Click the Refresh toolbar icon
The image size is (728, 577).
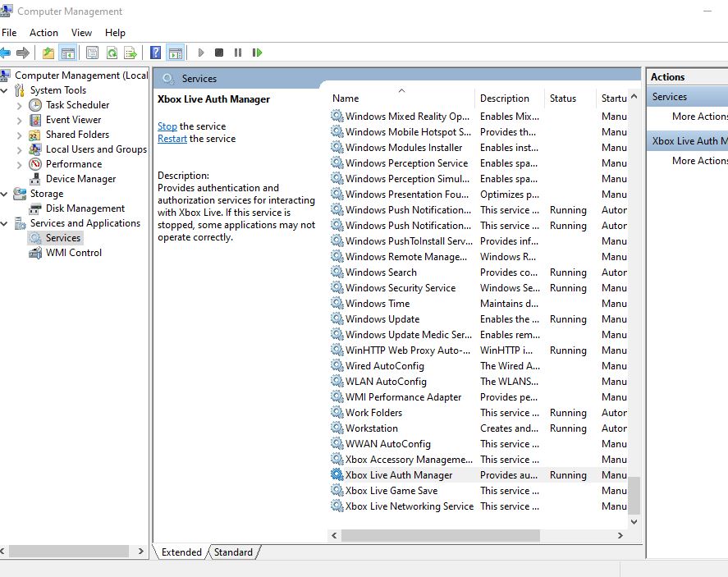[x=112, y=53]
